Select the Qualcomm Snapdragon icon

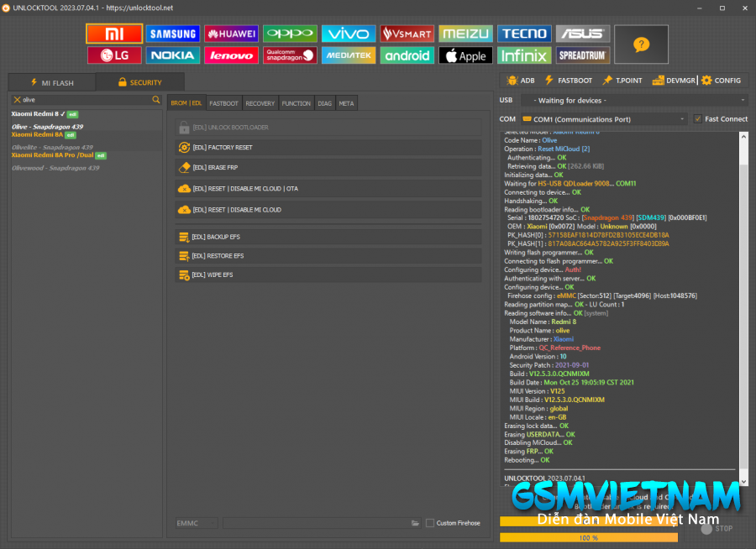tap(291, 55)
